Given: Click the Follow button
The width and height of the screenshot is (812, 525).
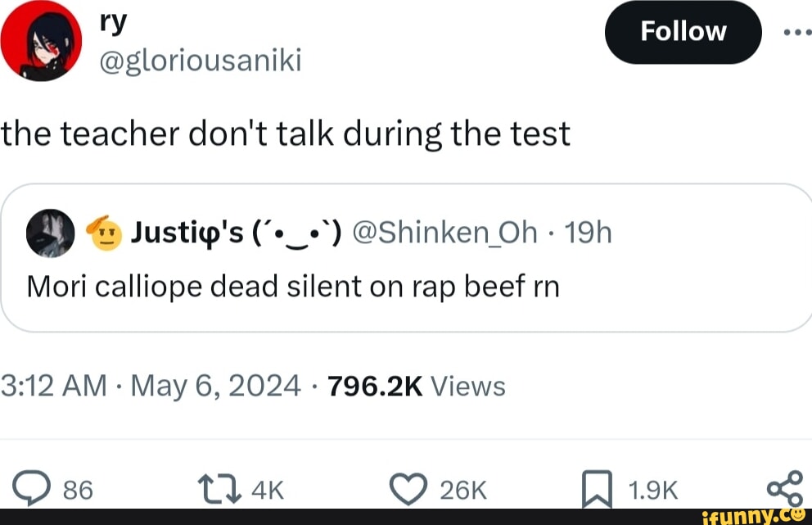Looking at the screenshot, I should [x=683, y=32].
